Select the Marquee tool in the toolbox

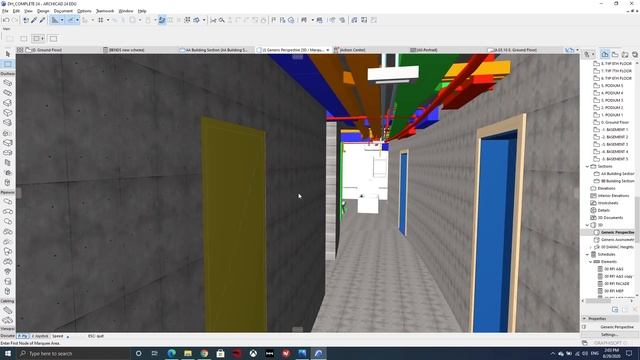coord(8,64)
